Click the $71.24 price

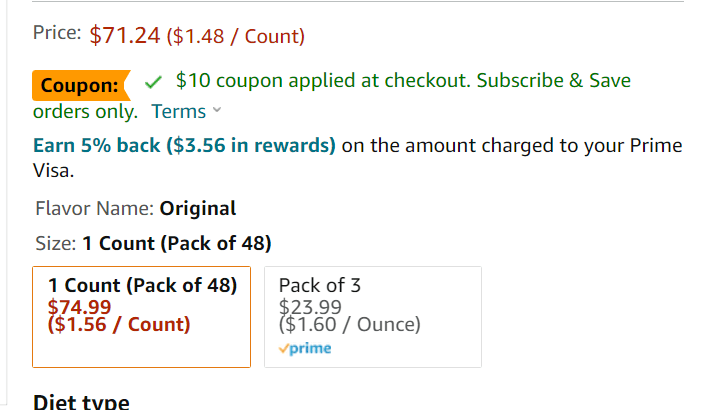[x=125, y=36]
